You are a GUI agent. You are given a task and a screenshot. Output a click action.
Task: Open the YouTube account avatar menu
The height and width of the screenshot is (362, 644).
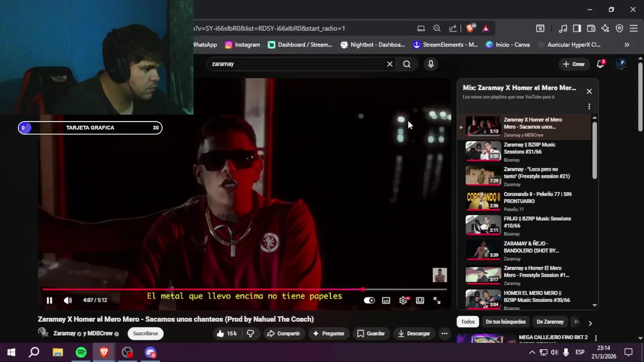click(x=621, y=64)
